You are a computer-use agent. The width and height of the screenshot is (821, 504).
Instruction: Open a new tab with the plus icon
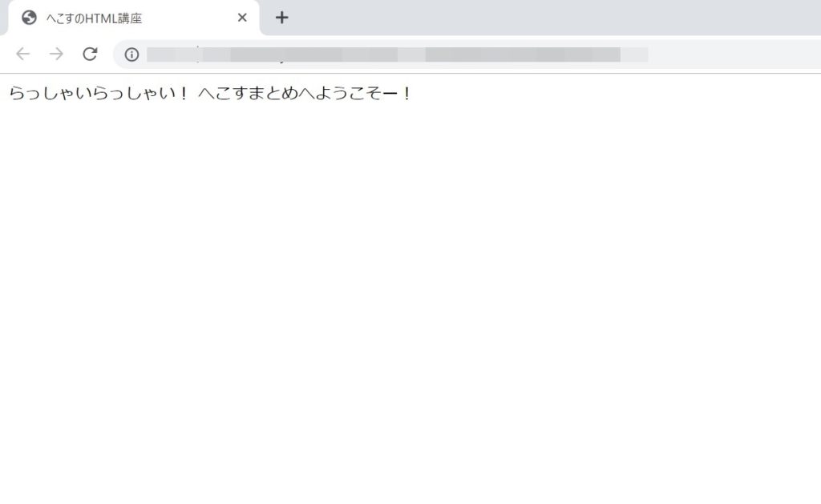[x=281, y=18]
